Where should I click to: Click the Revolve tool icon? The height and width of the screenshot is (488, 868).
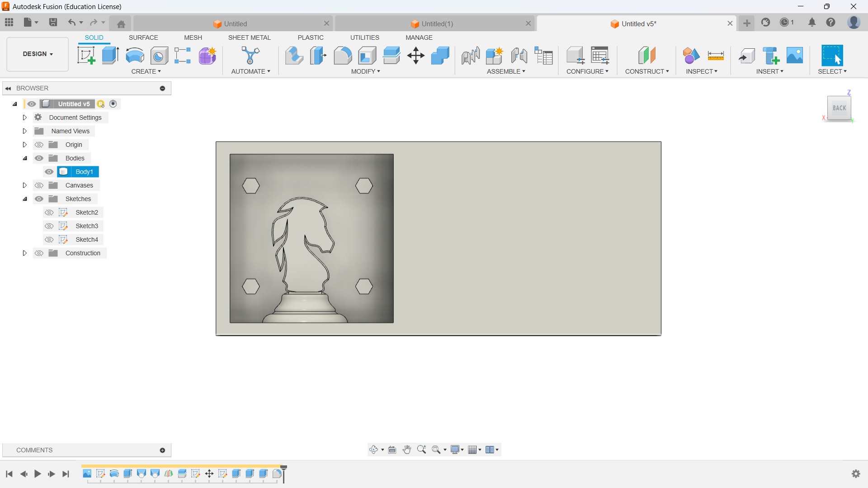click(135, 56)
